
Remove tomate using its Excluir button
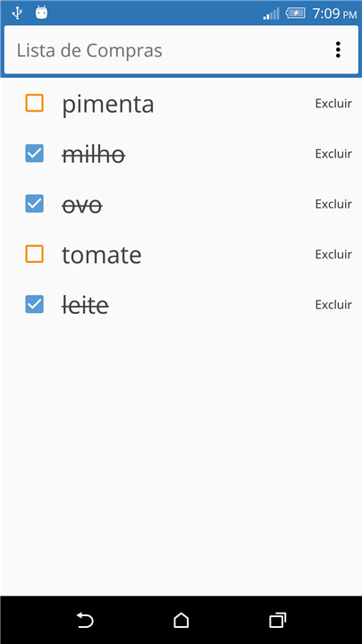pos(333,254)
